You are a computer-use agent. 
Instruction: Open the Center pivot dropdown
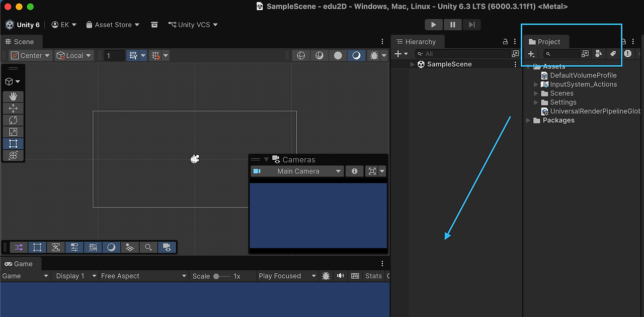[31, 56]
